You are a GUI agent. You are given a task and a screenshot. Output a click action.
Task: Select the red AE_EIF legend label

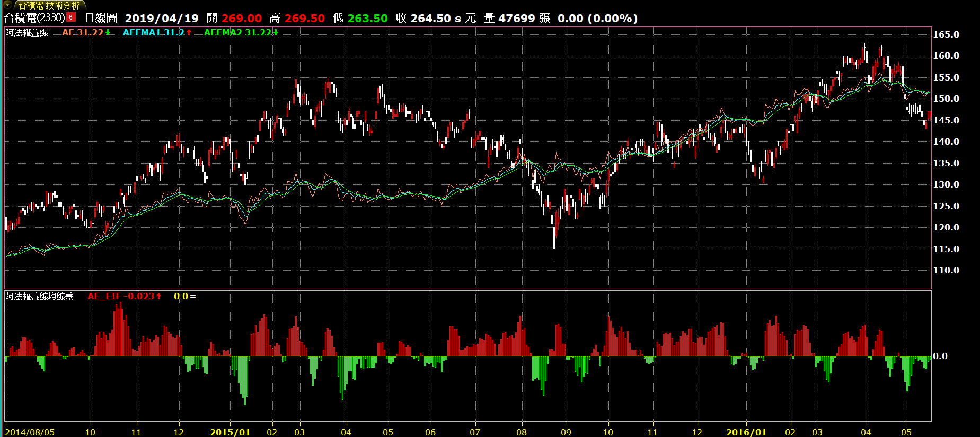point(121,297)
